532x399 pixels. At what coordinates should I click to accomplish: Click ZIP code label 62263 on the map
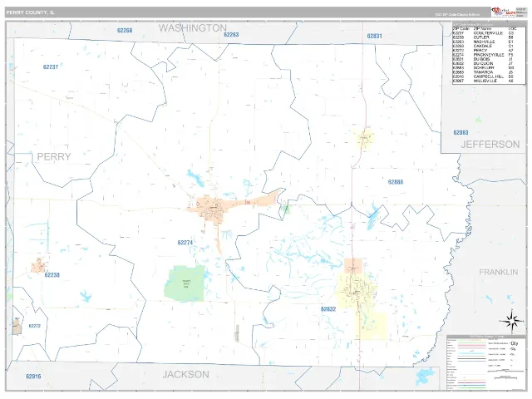pyautogui.click(x=231, y=35)
